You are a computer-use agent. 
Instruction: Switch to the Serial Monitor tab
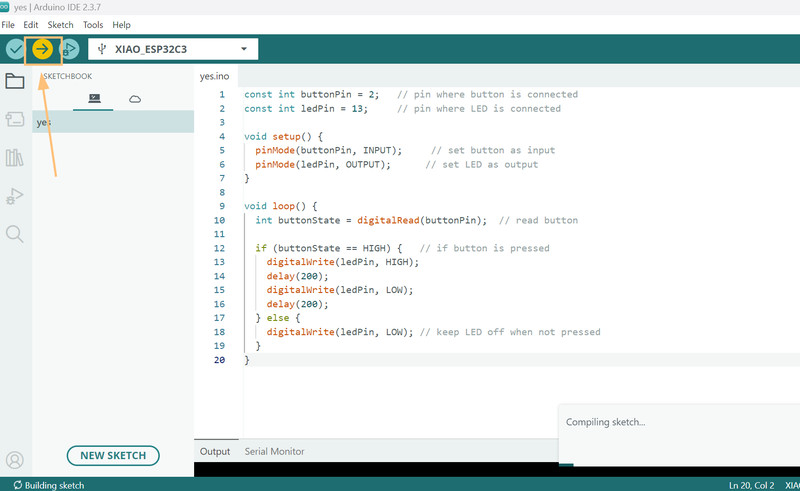tap(274, 451)
